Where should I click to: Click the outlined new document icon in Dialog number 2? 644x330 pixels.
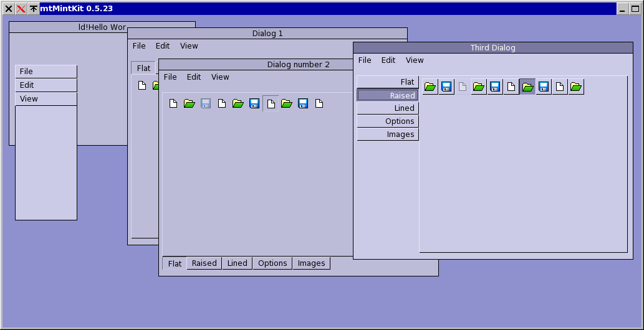click(x=271, y=103)
